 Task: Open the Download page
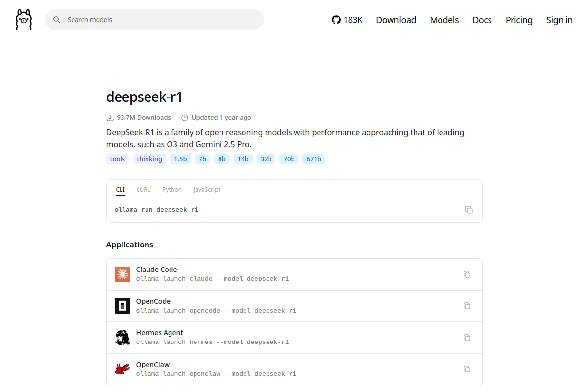(x=396, y=20)
